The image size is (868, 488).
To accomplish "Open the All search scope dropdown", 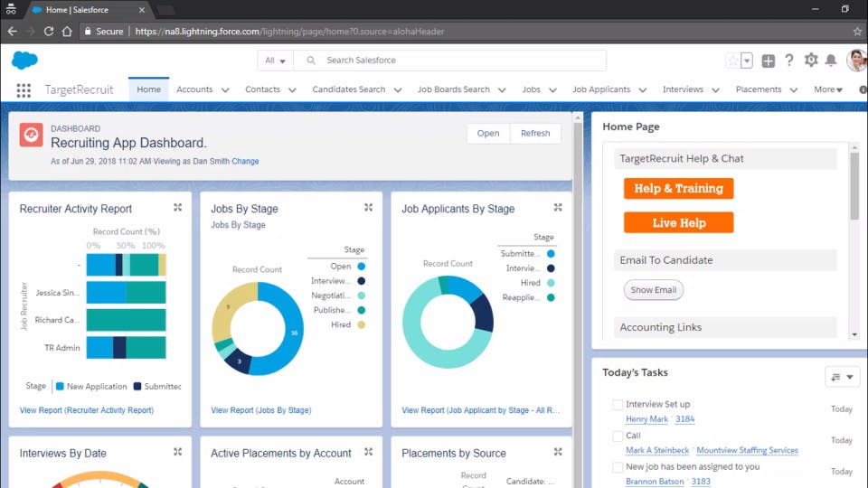I will coord(275,61).
